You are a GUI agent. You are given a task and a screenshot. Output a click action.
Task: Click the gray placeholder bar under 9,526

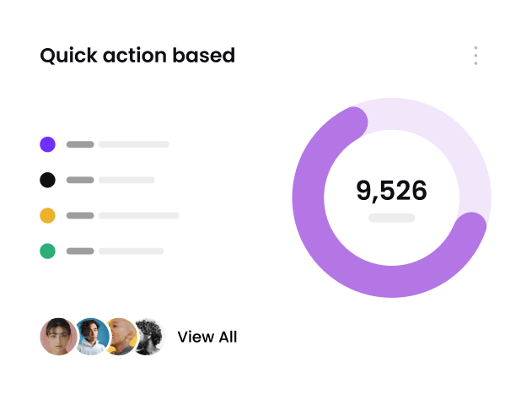coord(391,218)
